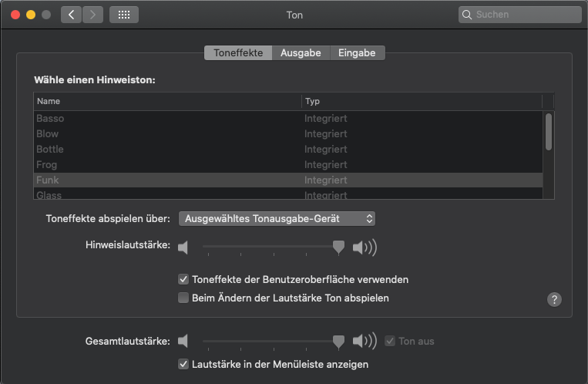Disable Toneffekte der Benutzeroberfläche verwenden
Image resolution: width=588 pixels, height=384 pixels.
coord(183,279)
